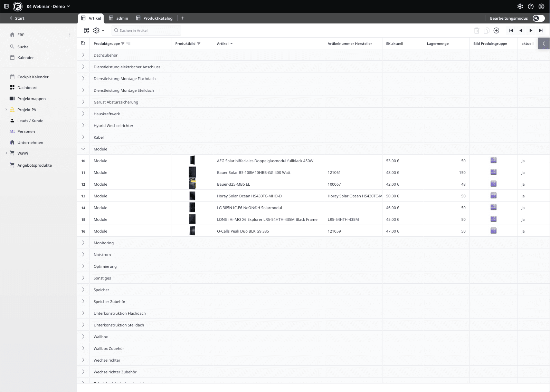Open the table settings gear dropdown
The width and height of the screenshot is (550, 392).
click(x=98, y=30)
